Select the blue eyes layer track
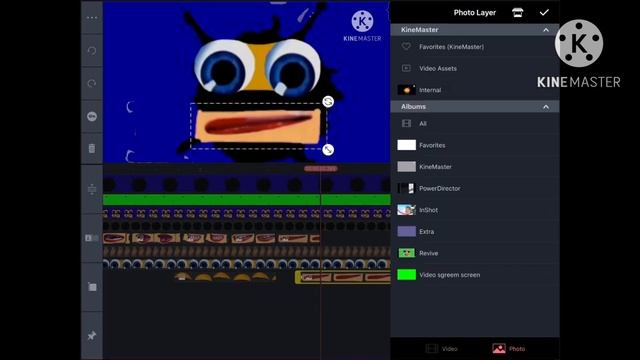Viewport: 640px width, 360px height. 247,264
